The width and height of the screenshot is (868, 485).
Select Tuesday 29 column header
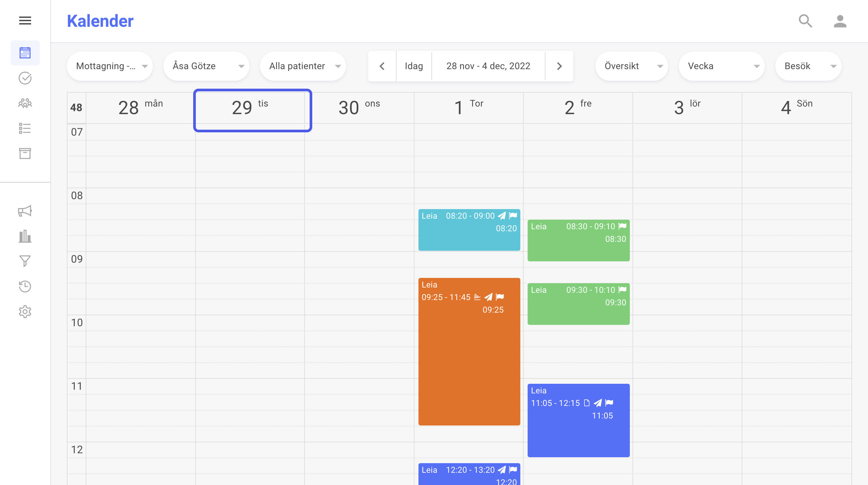(250, 108)
